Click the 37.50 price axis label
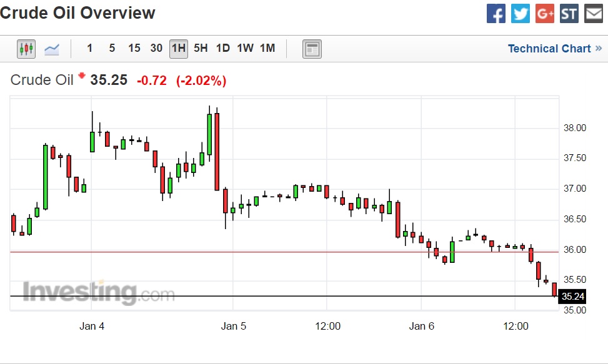Viewport: 608px width, 364px height. tap(575, 158)
